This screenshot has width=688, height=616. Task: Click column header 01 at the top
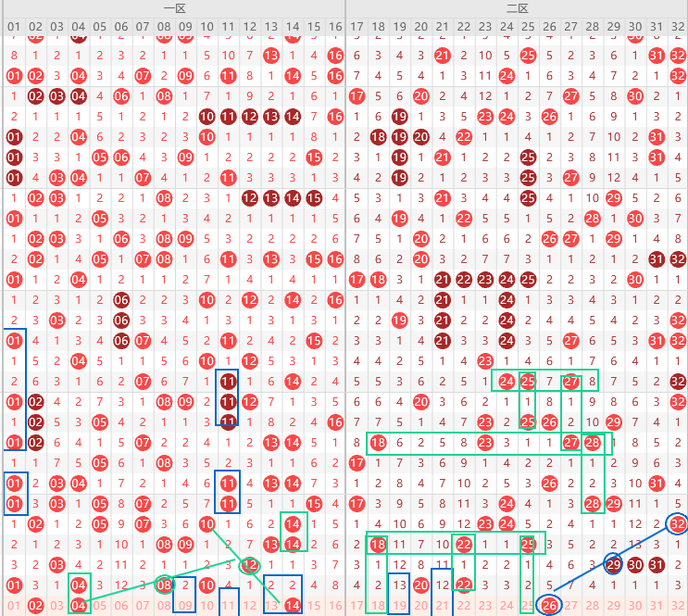pyautogui.click(x=14, y=26)
